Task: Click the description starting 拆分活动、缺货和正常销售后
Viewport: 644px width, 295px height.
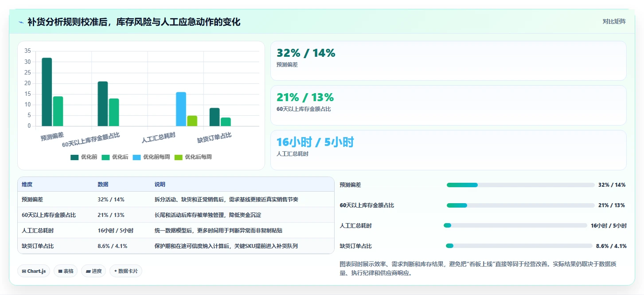Action: 226,200
